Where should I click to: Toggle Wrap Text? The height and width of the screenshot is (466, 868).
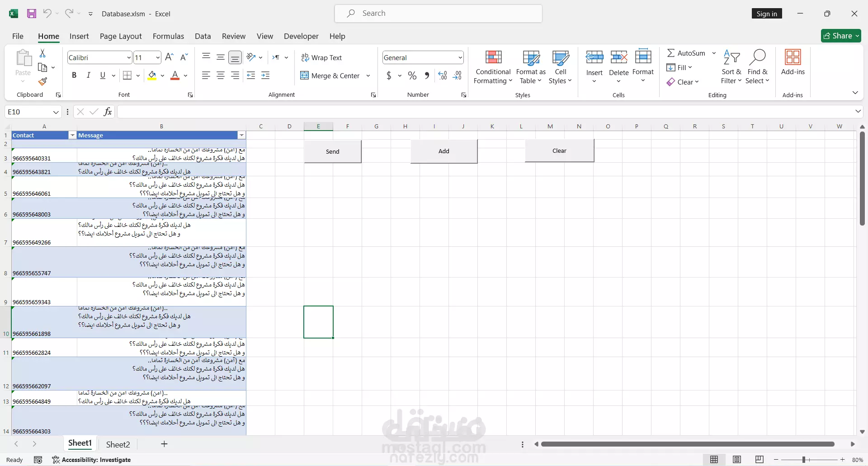click(x=321, y=57)
